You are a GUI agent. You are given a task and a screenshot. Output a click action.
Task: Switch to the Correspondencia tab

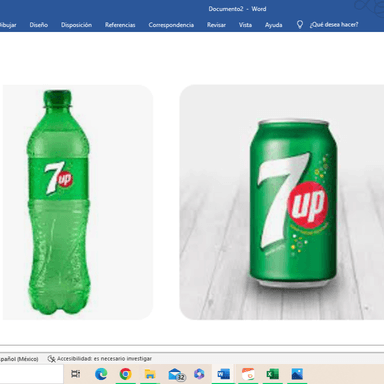[x=171, y=25]
